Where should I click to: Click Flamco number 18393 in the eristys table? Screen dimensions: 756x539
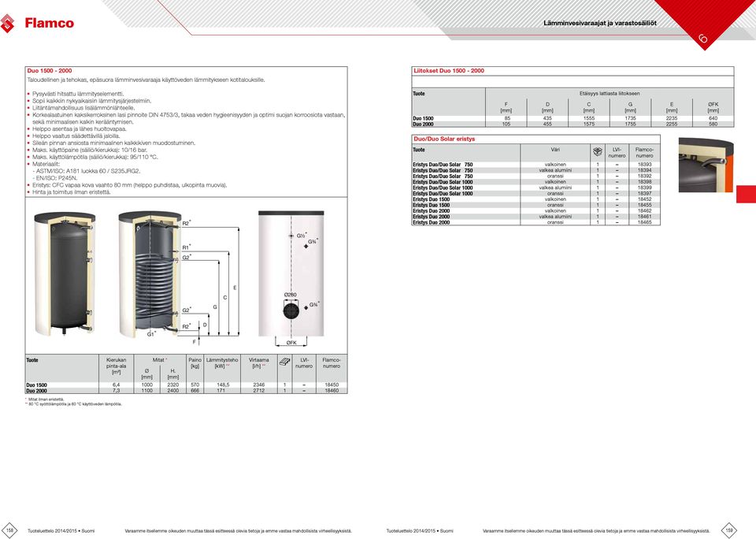[645, 165]
